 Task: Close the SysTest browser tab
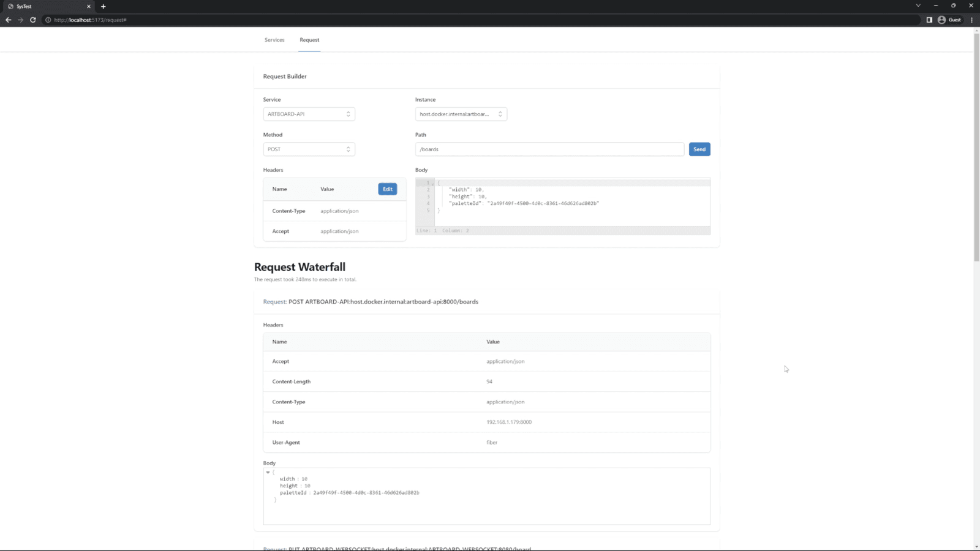(89, 6)
